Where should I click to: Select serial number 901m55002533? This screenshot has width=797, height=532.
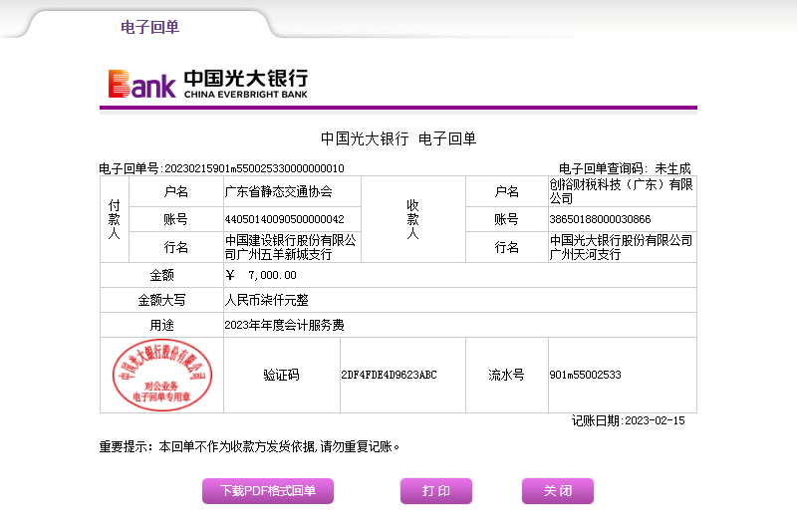(x=585, y=376)
